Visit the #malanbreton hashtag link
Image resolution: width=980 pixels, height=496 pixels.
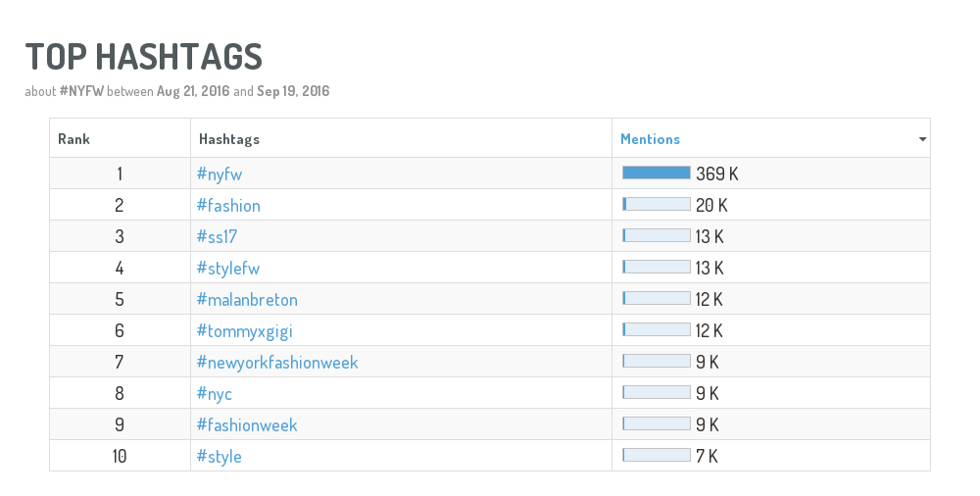pyautogui.click(x=247, y=299)
